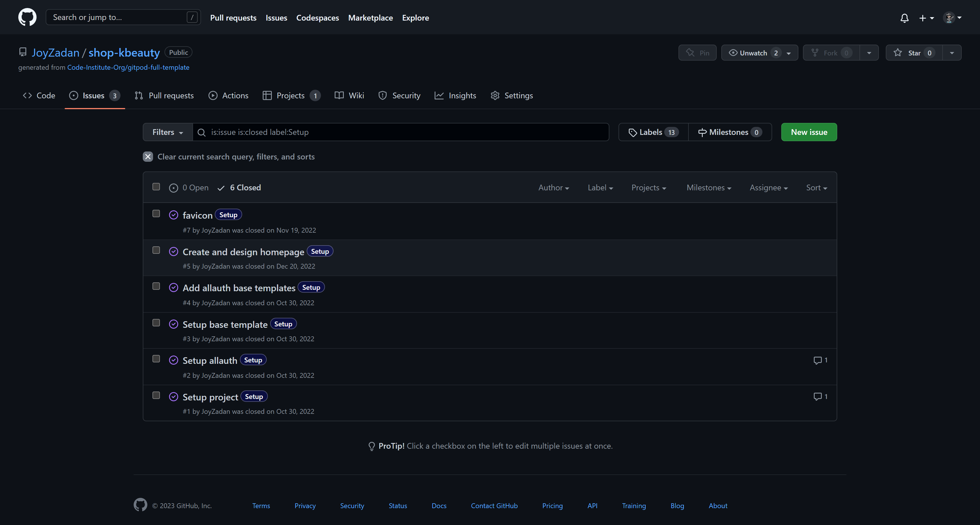The width and height of the screenshot is (980, 525).
Task: Click the GitHub logo in the footer
Action: pyautogui.click(x=140, y=505)
